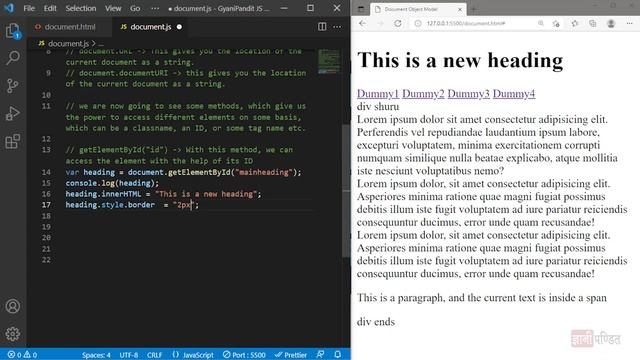Close the Document Object Model tab
640x360 pixels.
click(x=460, y=9)
